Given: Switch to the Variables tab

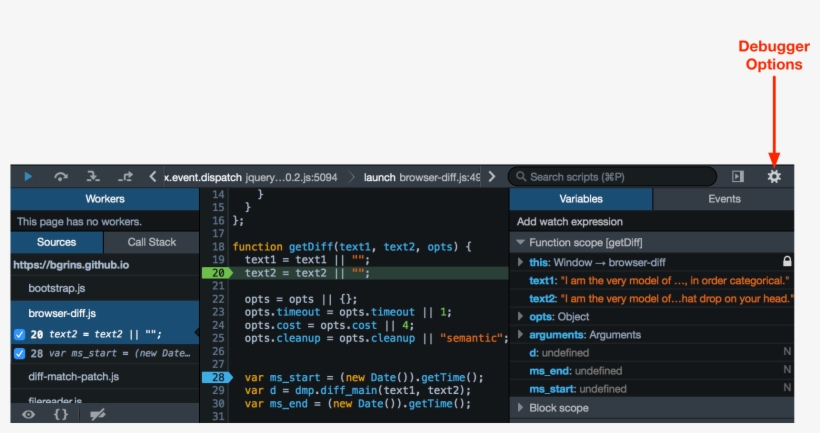Looking at the screenshot, I should coord(581,199).
